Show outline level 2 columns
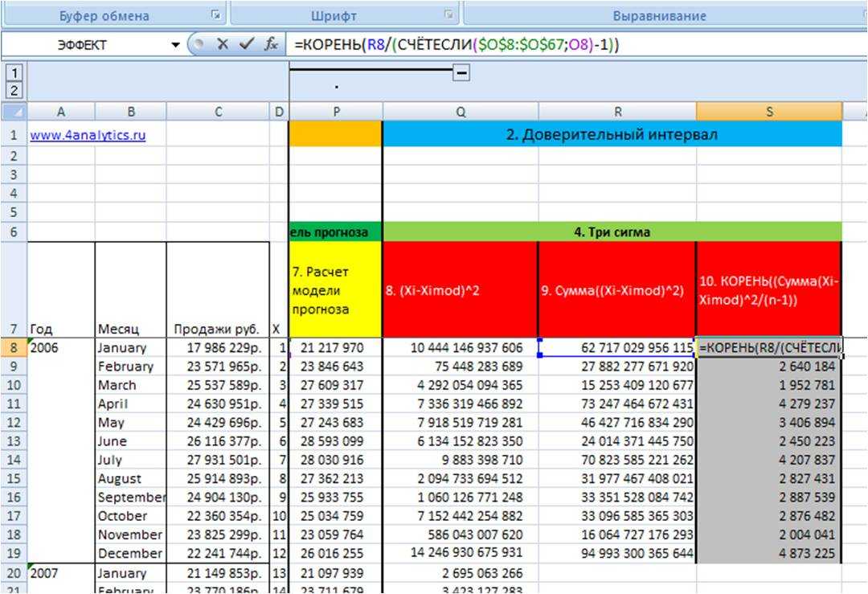Viewport: 868px width, 594px height. 11,90
